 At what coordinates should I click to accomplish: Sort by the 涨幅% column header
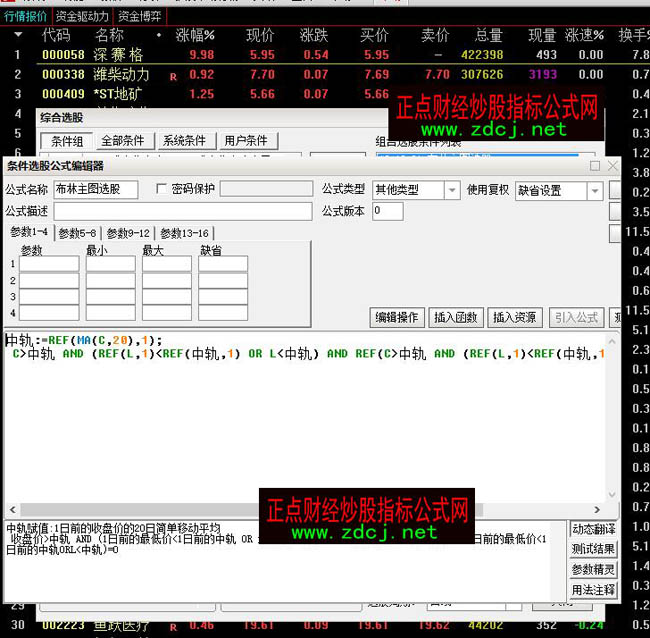point(195,35)
